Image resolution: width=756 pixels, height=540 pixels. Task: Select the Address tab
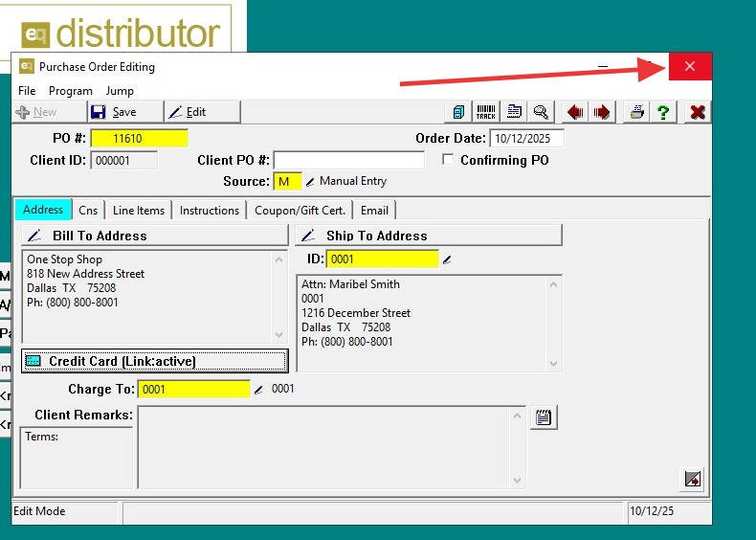point(43,210)
